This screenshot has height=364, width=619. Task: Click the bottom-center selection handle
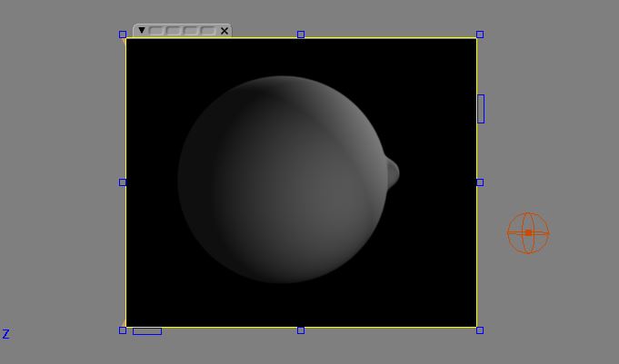[x=301, y=330]
